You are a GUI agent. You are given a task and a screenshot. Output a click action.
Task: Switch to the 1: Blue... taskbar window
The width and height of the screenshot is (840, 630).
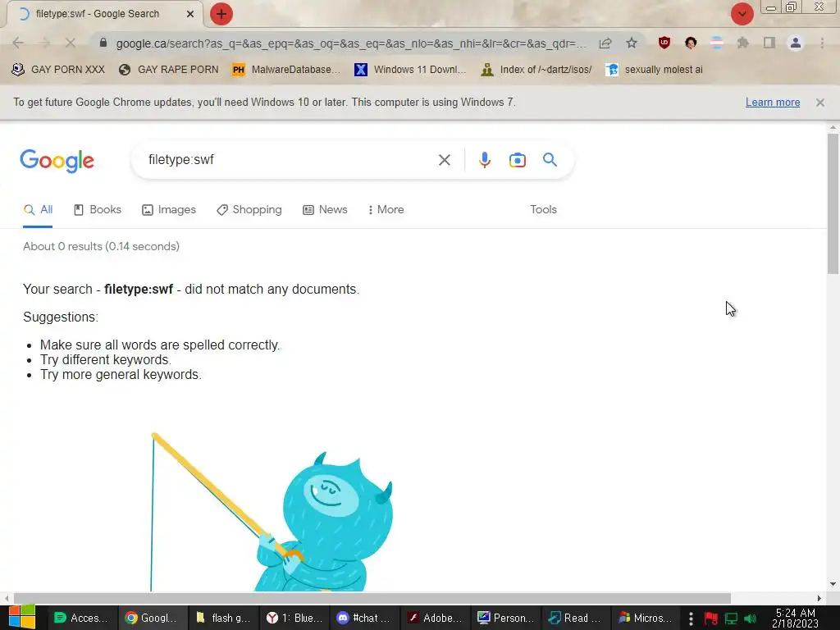click(294, 618)
